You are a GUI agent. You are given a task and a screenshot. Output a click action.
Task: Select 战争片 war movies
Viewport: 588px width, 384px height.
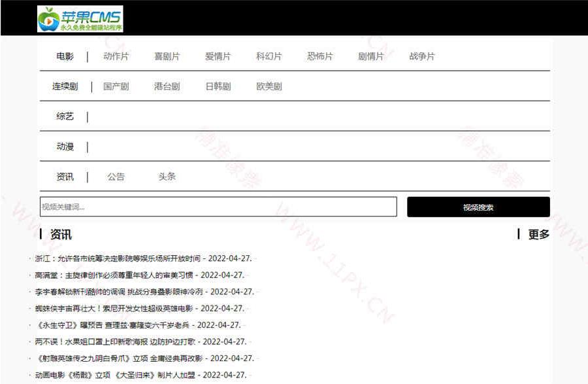421,56
